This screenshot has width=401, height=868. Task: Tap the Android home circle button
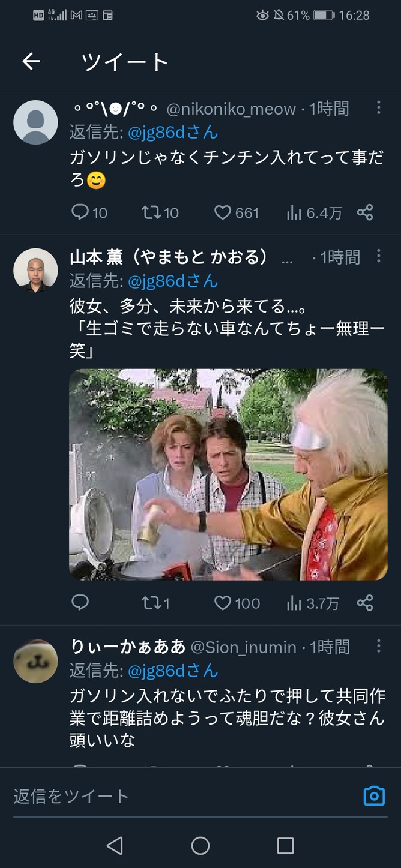point(200,846)
